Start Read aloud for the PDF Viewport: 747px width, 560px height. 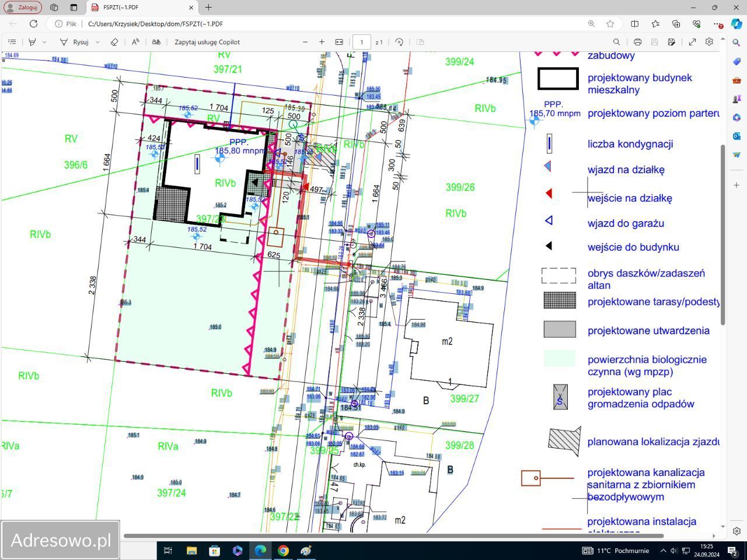coord(135,42)
